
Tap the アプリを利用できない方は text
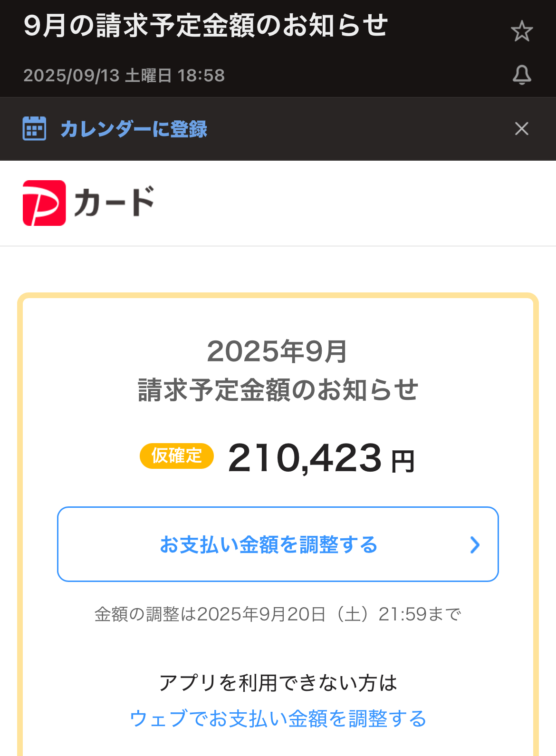278,683
